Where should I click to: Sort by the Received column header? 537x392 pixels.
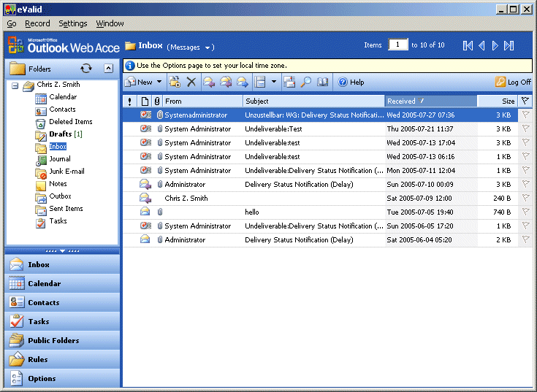pyautogui.click(x=431, y=101)
